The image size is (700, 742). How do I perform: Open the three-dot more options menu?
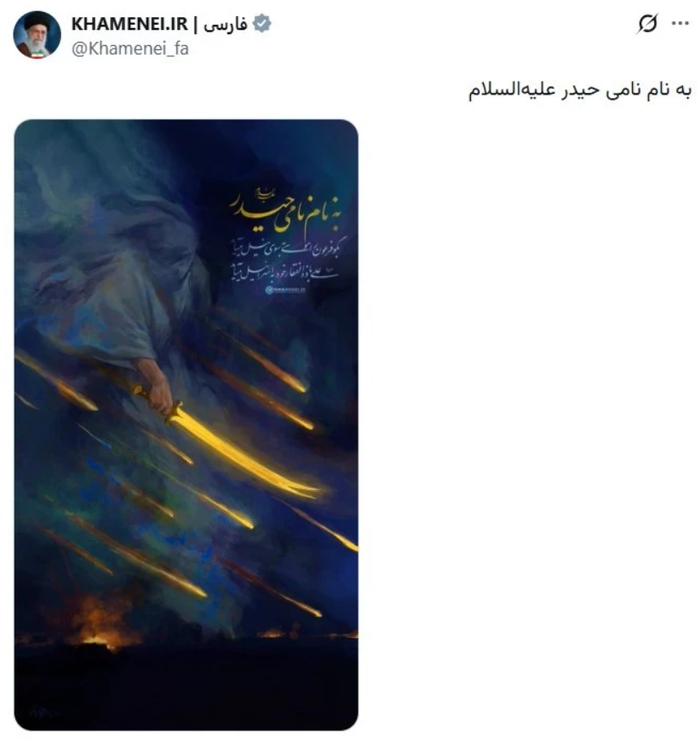tap(680, 23)
